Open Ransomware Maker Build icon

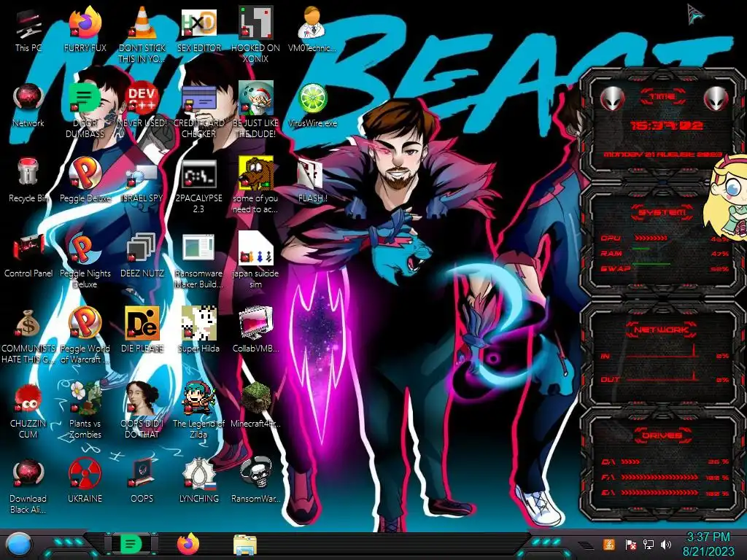click(x=198, y=261)
